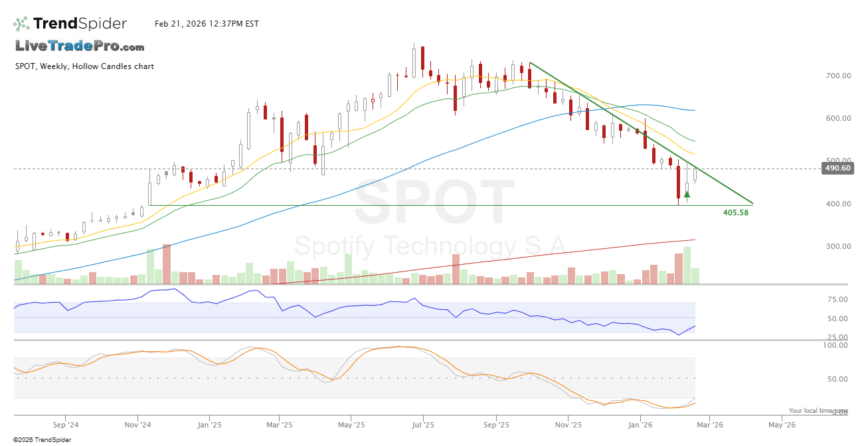Click the 300.00 price axis label
Viewport: 868px width, 446px height.
838,246
